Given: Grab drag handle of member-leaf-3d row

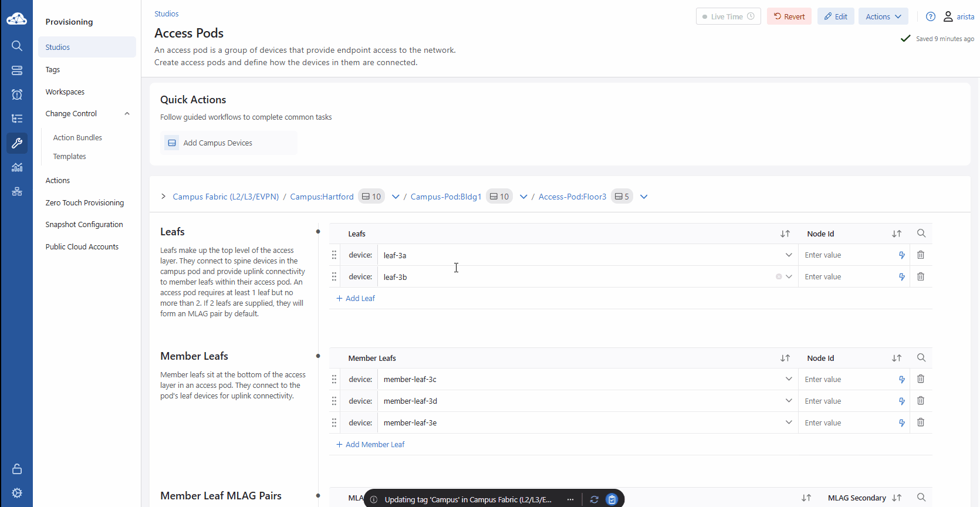Looking at the screenshot, I should pos(334,401).
